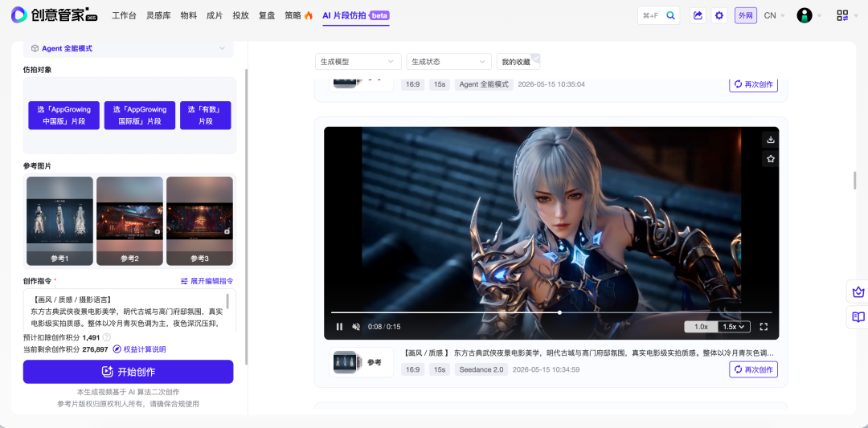Click the camera icon on 参考2 thumbnail
This screenshot has width=868, height=428.
click(x=158, y=232)
